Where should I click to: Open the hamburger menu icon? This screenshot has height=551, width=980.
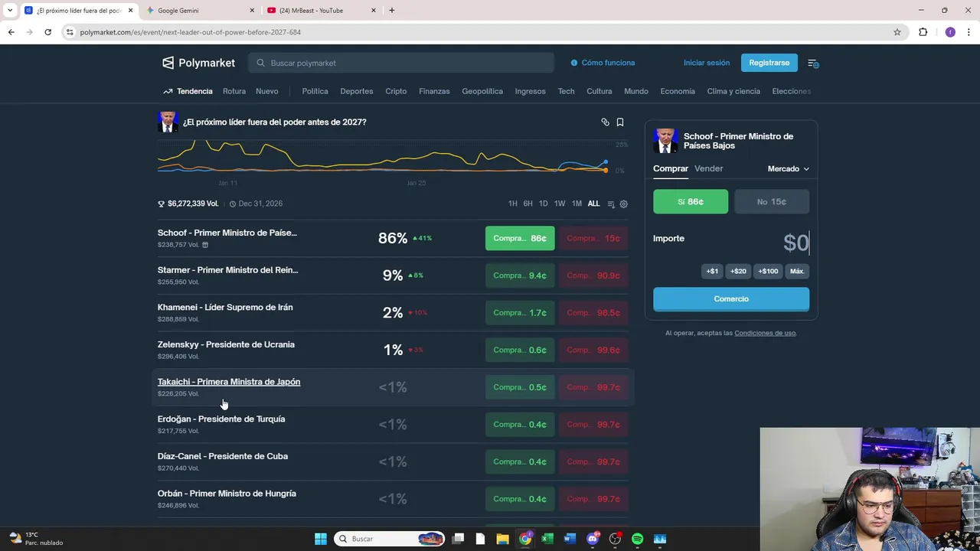(813, 63)
